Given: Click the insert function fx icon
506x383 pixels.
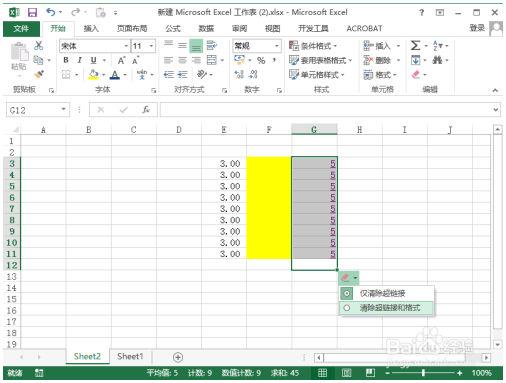Looking at the screenshot, I should click(x=146, y=110).
